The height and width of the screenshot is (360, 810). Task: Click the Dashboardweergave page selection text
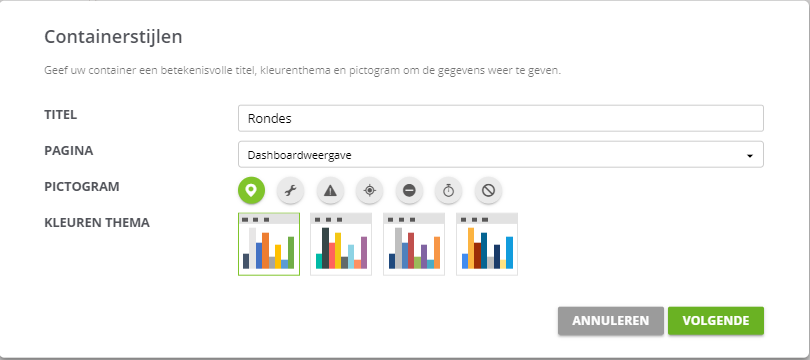pos(300,155)
